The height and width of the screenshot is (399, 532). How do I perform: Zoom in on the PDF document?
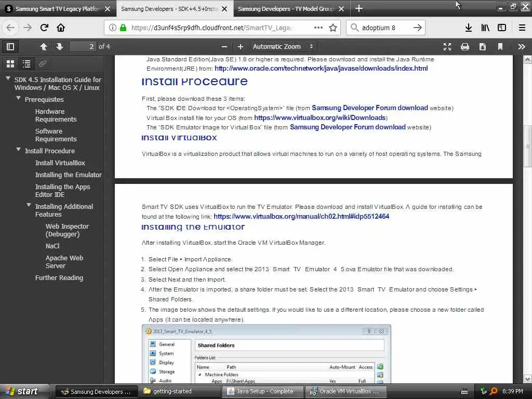pos(240,46)
